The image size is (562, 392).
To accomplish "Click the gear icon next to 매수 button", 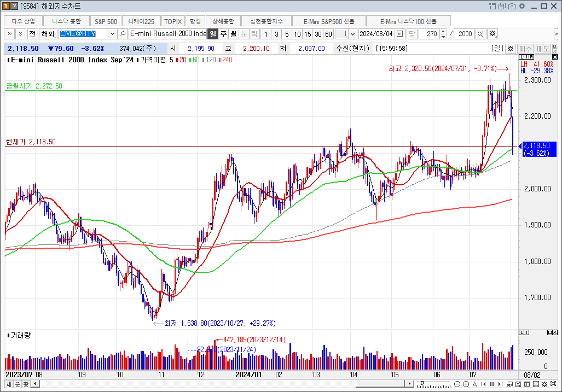I will pos(511,48).
